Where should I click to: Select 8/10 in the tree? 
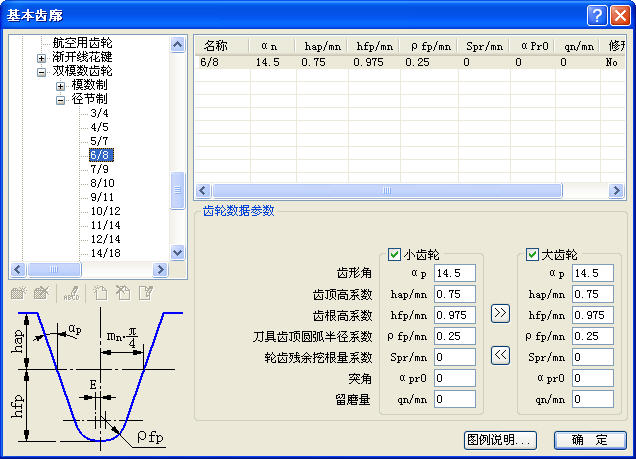[x=102, y=183]
